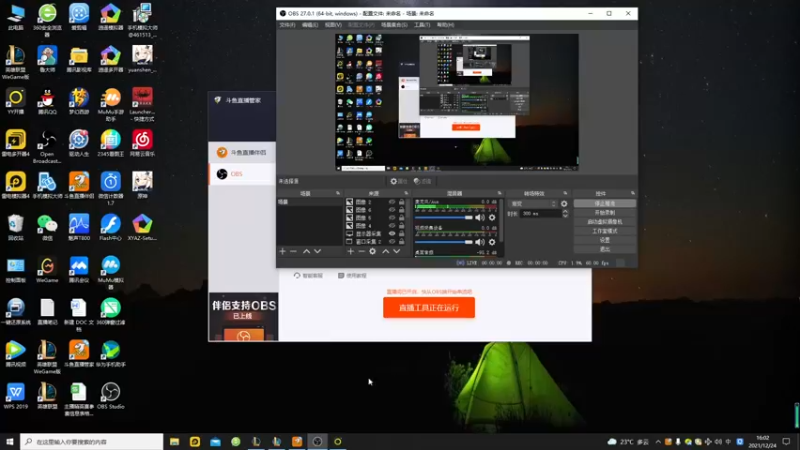Open the 360安全浏览器 desktop icon
Viewport: 800px width, 450px height.
[47, 20]
